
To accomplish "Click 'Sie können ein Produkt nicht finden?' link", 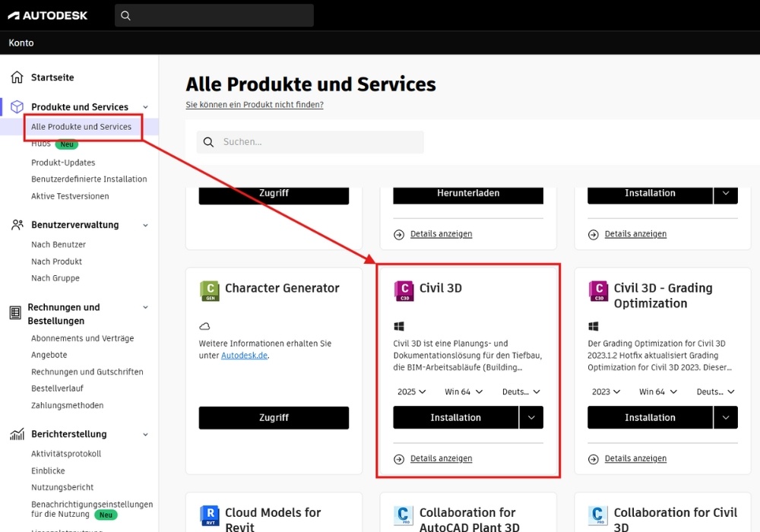I will pyautogui.click(x=255, y=105).
